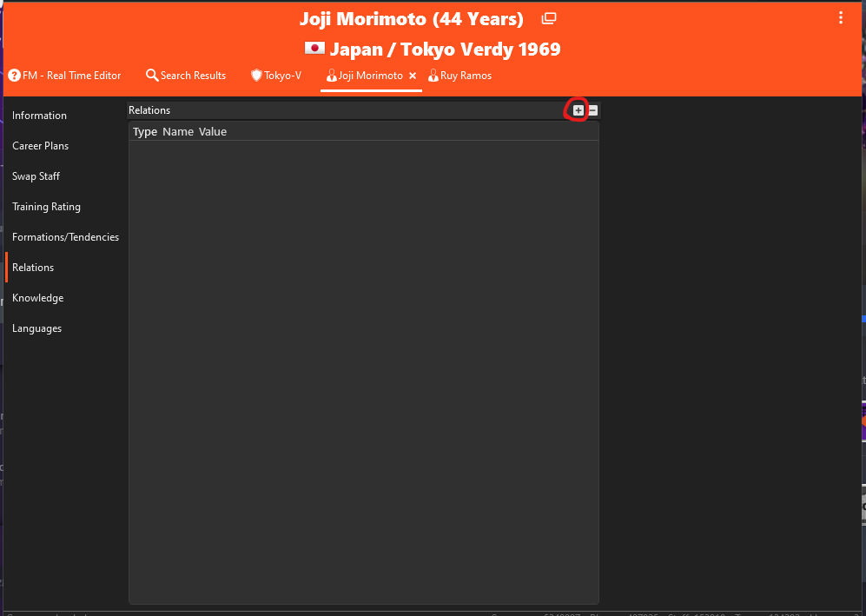
Task: Click the question mark help icon
Action: click(x=15, y=76)
